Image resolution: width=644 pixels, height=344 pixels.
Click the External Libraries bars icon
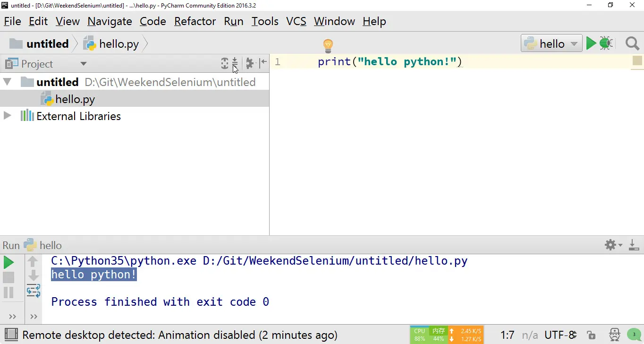(x=27, y=116)
